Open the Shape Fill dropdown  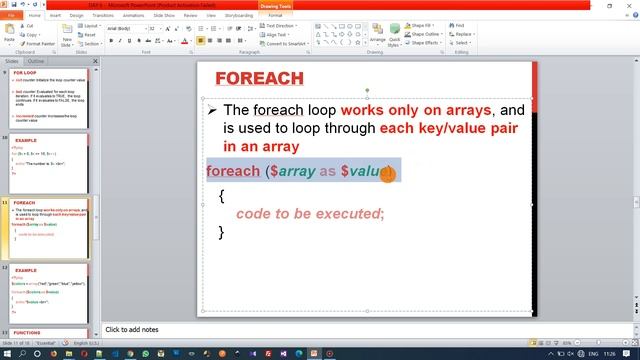click(x=420, y=25)
